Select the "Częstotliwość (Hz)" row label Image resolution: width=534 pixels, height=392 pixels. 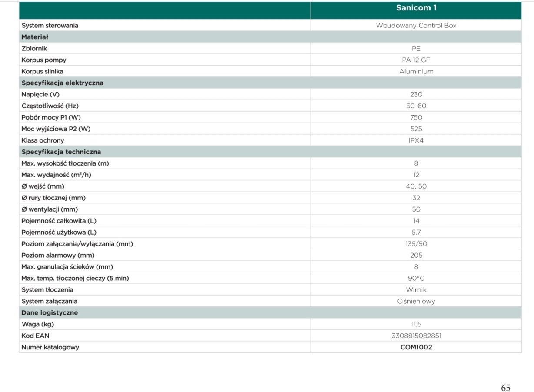coord(50,106)
